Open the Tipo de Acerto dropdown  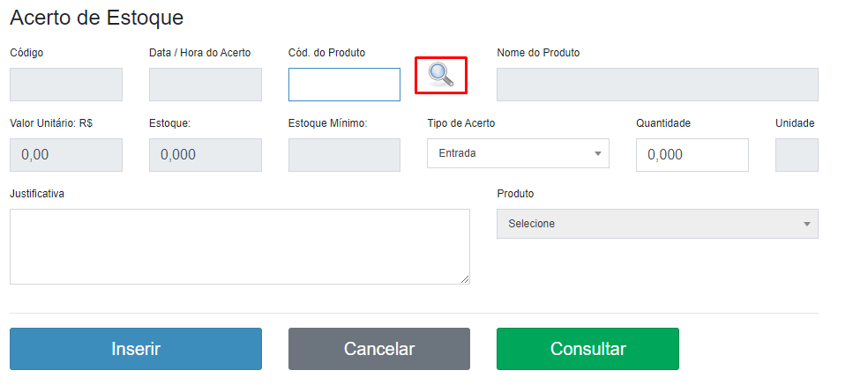pyautogui.click(x=517, y=153)
